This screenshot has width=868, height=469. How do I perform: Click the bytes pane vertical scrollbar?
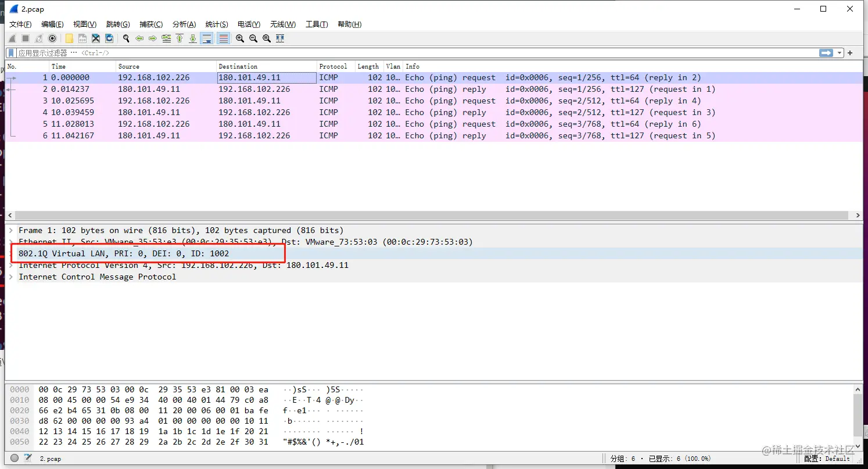858,416
